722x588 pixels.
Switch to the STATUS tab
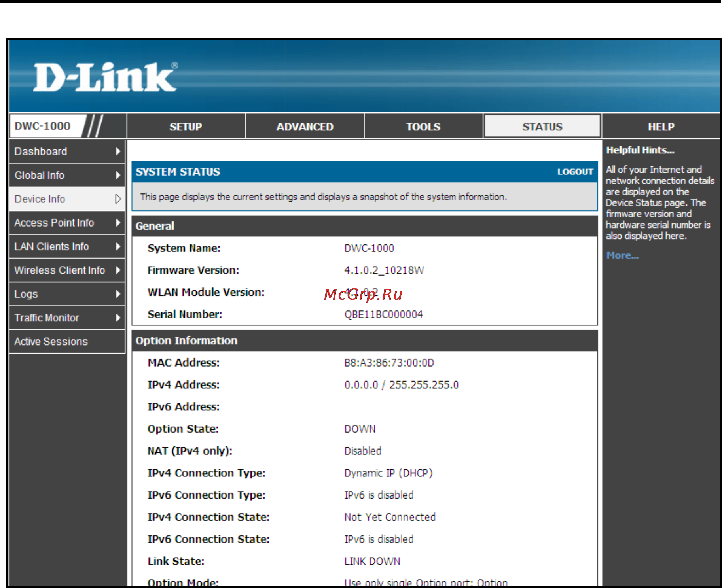(542, 127)
